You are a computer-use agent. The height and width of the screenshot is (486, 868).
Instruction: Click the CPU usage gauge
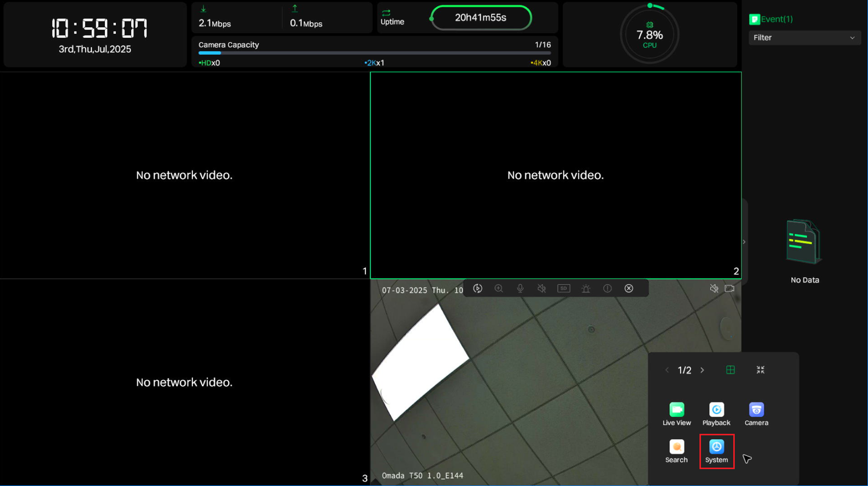click(649, 35)
